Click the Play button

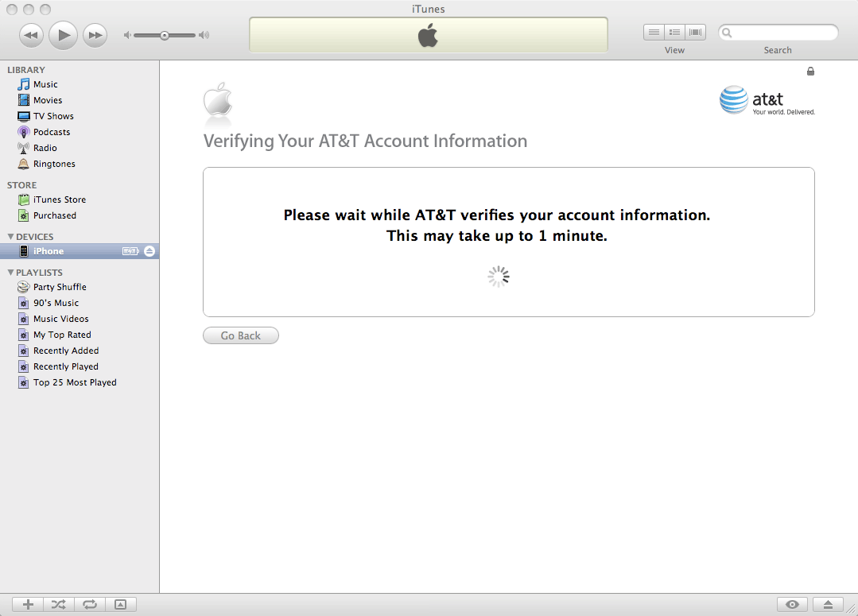tap(64, 35)
